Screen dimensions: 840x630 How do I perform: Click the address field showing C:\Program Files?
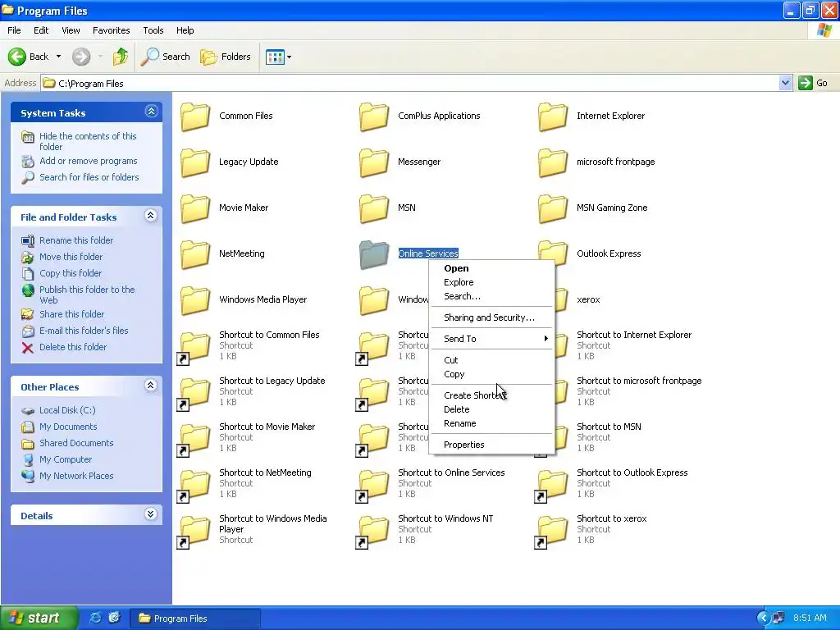410,83
